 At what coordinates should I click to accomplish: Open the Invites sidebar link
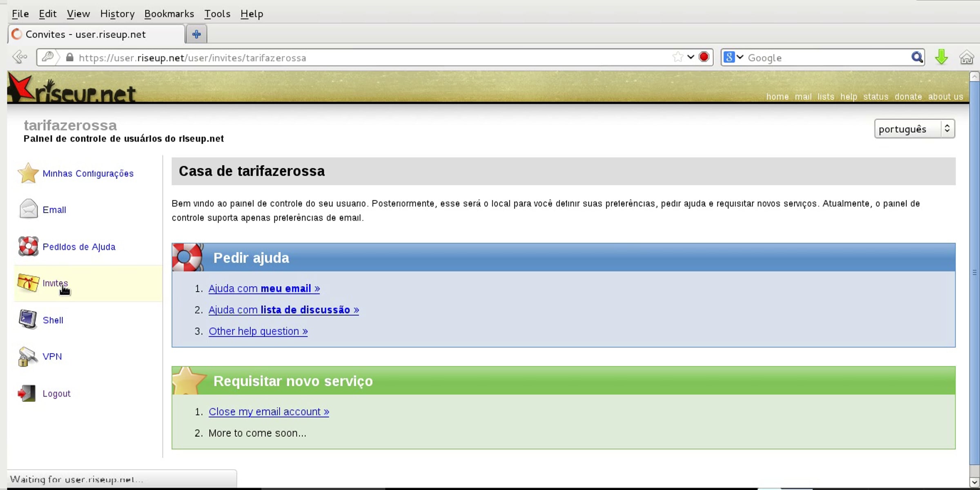pos(55,283)
